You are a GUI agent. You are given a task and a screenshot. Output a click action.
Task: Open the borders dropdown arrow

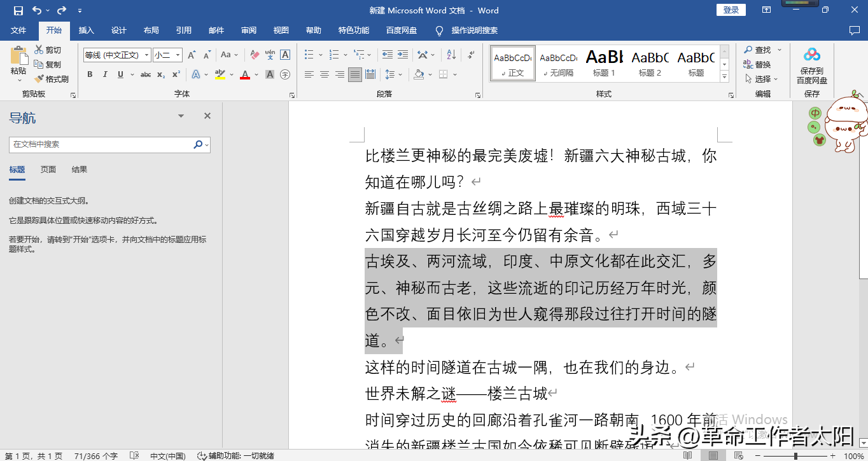click(x=455, y=74)
